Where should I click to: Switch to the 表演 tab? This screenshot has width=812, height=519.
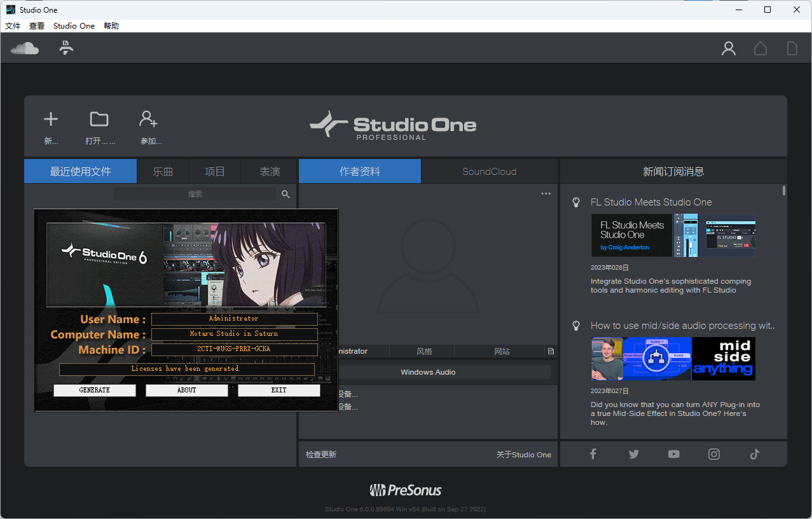[x=270, y=171]
